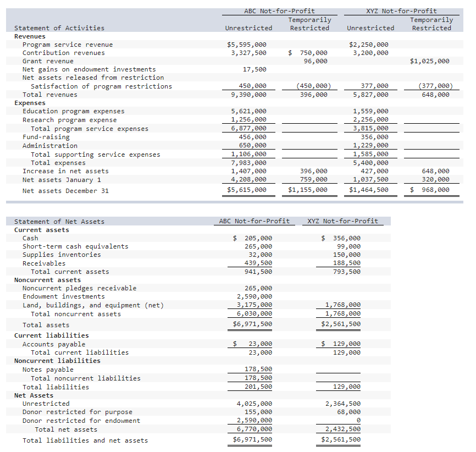Select the 'Grant revenue' row label
Image resolution: width=476 pixels, height=452 pixels.
pyautogui.click(x=48, y=61)
